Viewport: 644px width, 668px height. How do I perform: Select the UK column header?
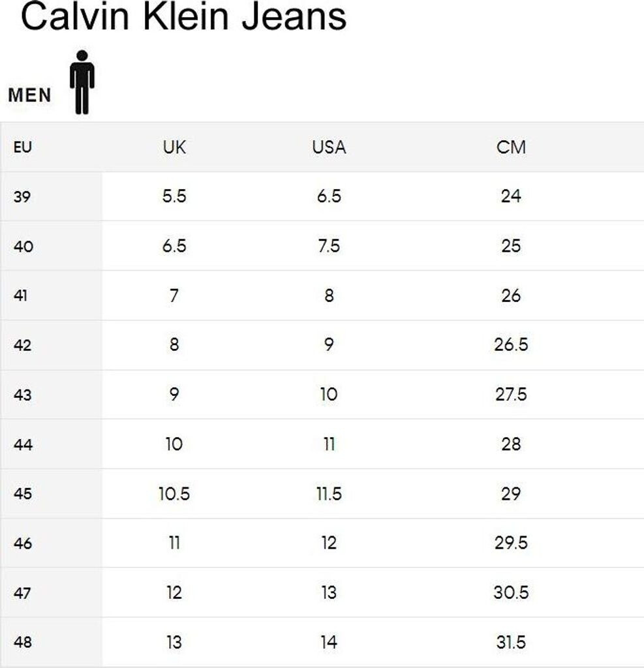174,147
